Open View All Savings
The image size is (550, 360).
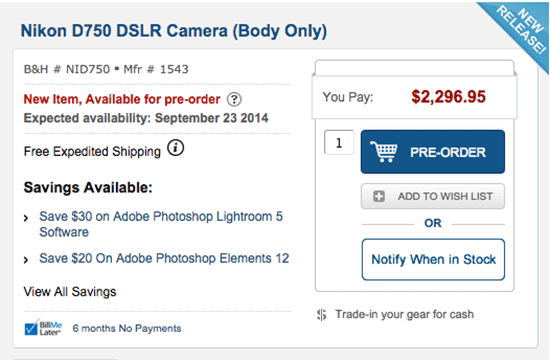pos(70,292)
